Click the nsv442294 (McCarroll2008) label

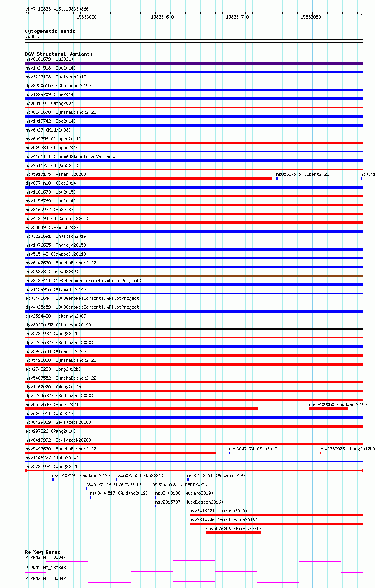click(x=57, y=218)
